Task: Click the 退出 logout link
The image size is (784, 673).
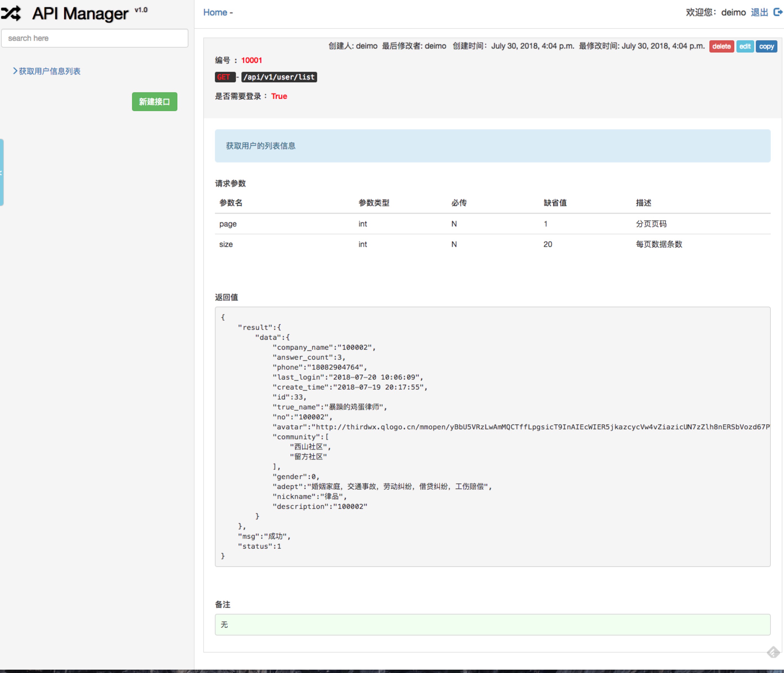Action: pyautogui.click(x=759, y=12)
